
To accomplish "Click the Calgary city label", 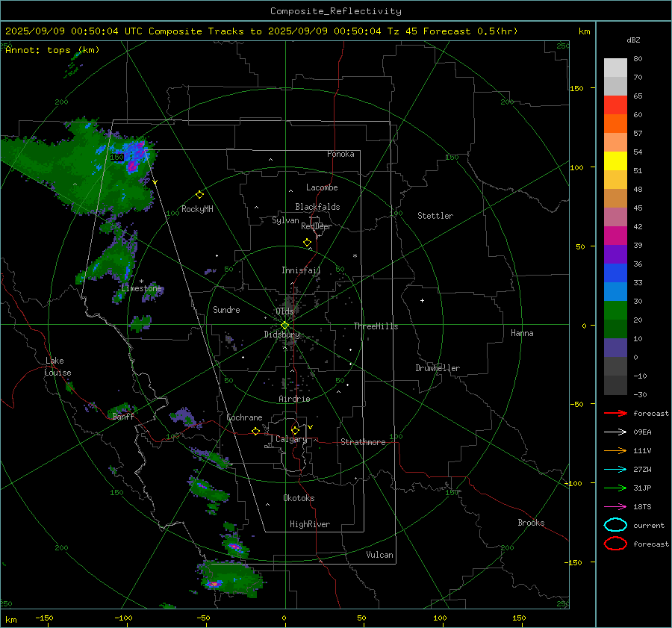I will point(291,439).
